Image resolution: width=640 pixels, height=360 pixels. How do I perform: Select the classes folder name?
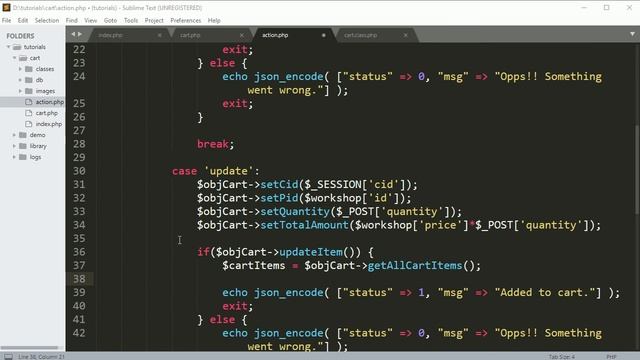45,69
